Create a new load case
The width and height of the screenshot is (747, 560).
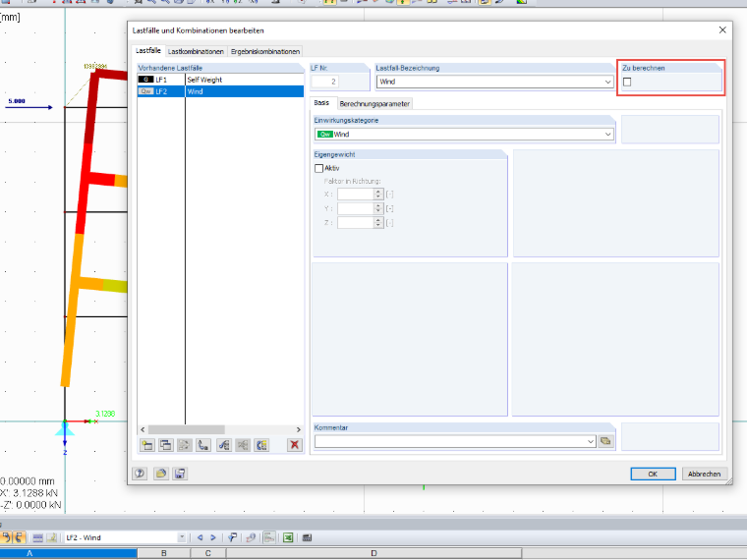click(147, 445)
